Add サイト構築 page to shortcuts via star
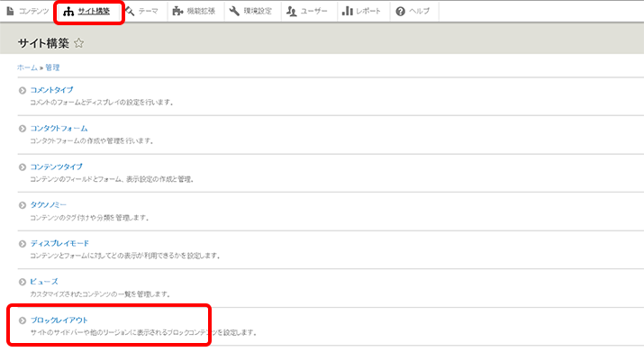The image size is (644, 352). [79, 42]
